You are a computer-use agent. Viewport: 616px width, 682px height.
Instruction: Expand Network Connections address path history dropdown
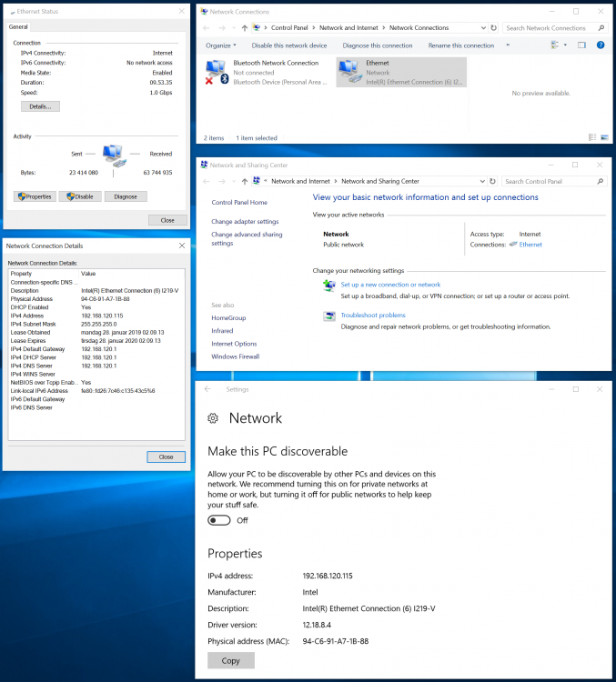[x=481, y=28]
